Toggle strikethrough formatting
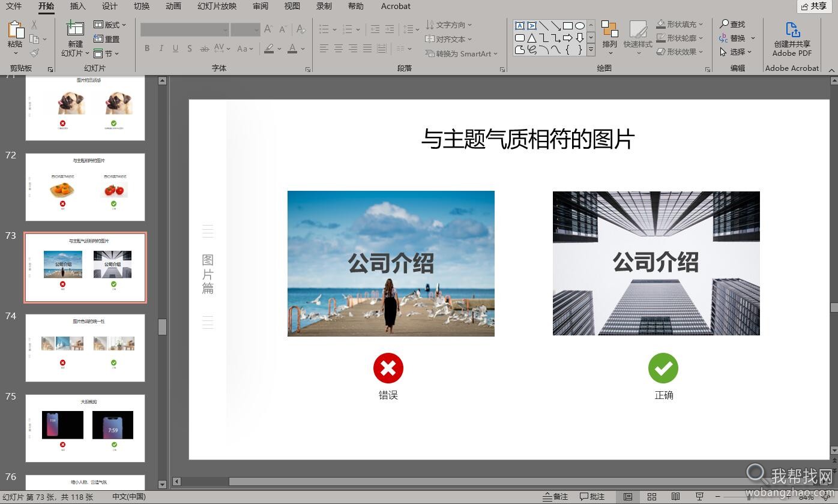Viewport: 838px width, 504px height. coord(205,49)
